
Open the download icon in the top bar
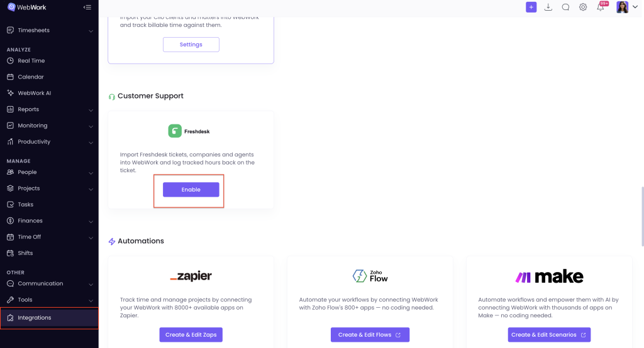click(548, 7)
